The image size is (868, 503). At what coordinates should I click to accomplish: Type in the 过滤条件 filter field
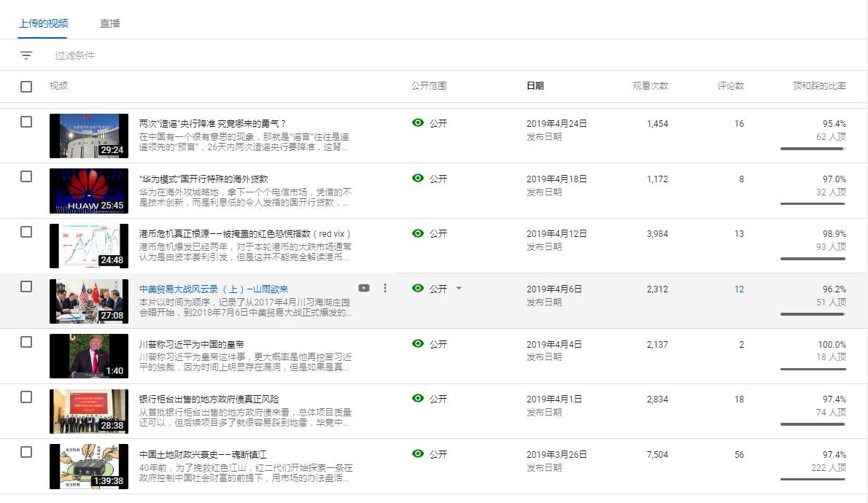219,55
